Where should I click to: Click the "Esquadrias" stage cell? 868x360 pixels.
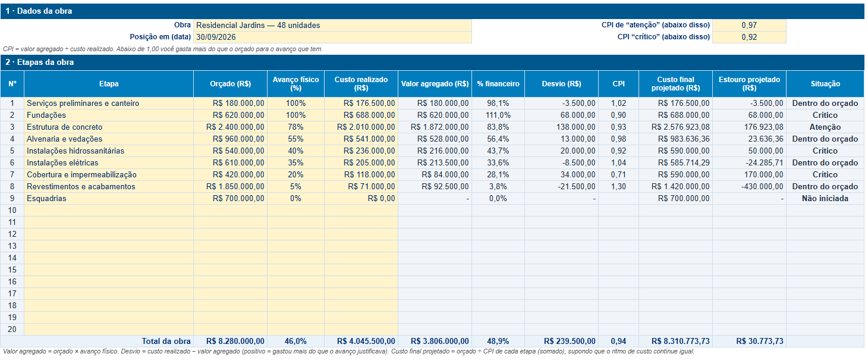click(109, 198)
